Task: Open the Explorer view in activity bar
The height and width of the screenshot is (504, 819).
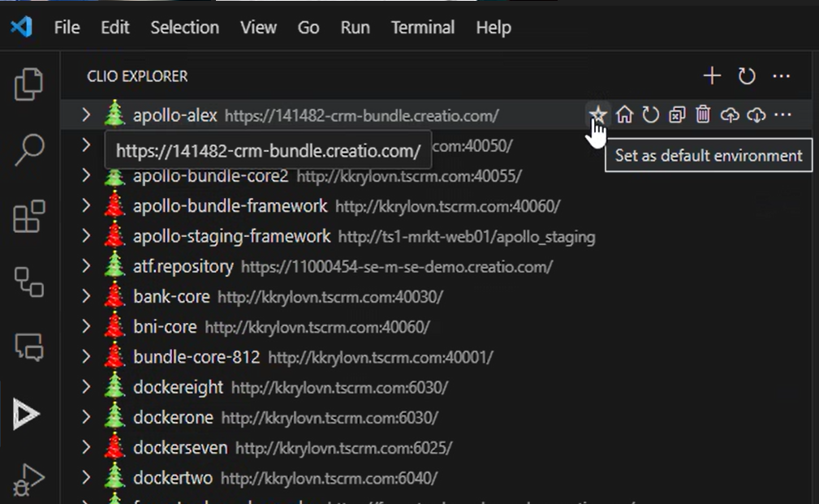Action: [x=28, y=84]
